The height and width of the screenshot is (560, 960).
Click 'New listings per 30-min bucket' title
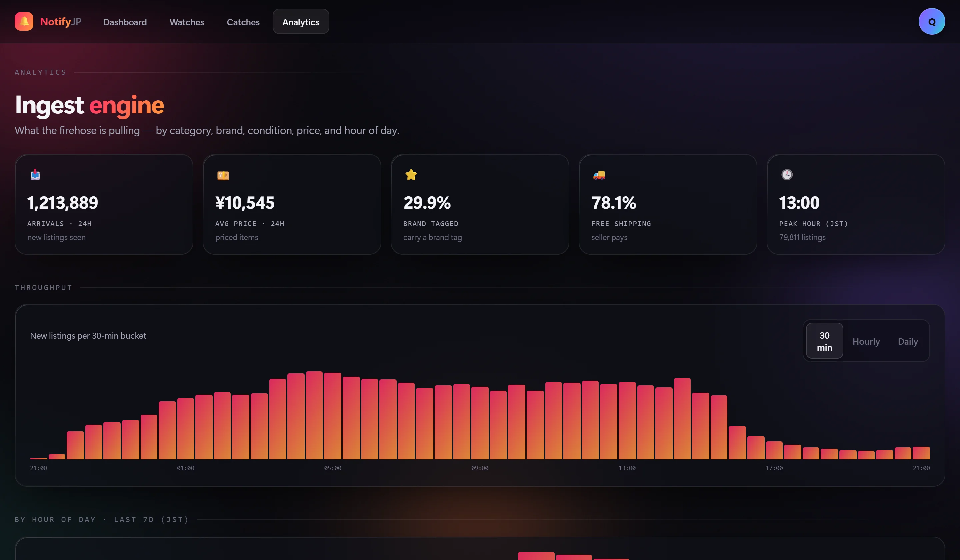pos(88,336)
